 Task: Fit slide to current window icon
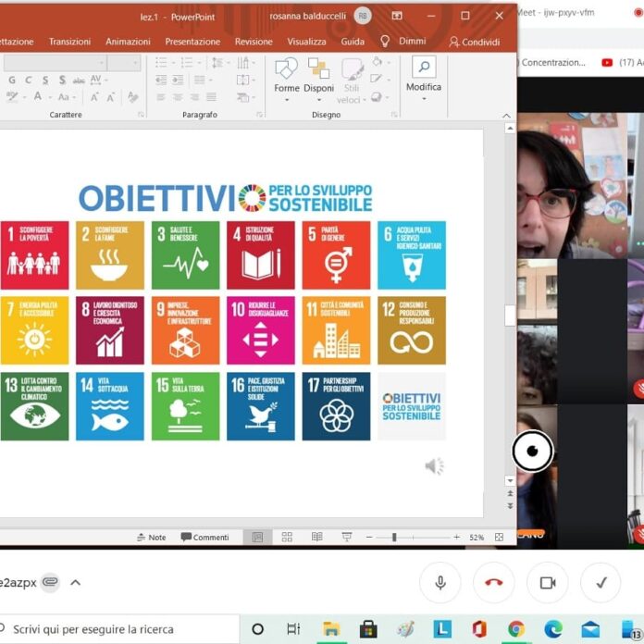(499, 538)
